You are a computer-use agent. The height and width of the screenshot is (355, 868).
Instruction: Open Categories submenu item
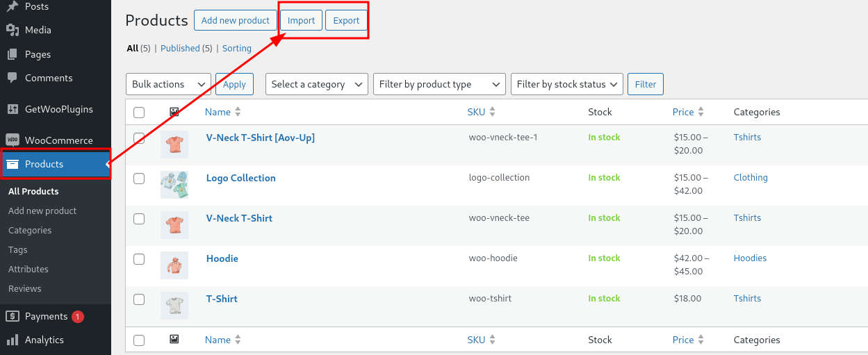point(30,230)
